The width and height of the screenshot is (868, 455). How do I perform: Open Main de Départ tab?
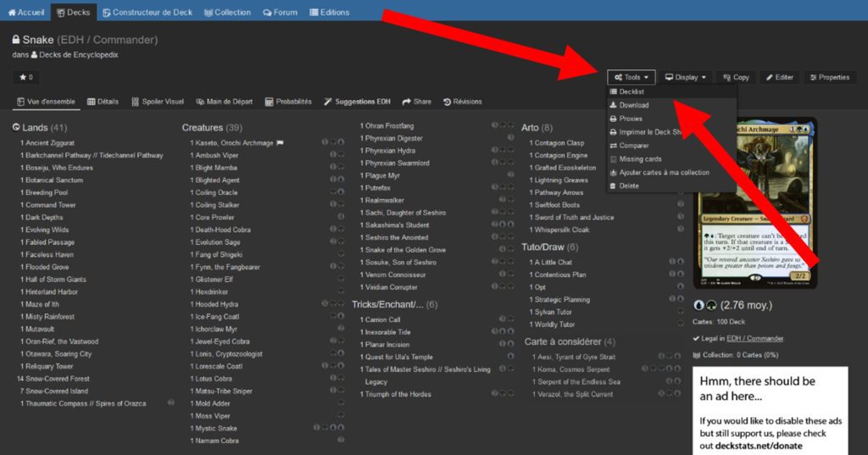tap(224, 102)
